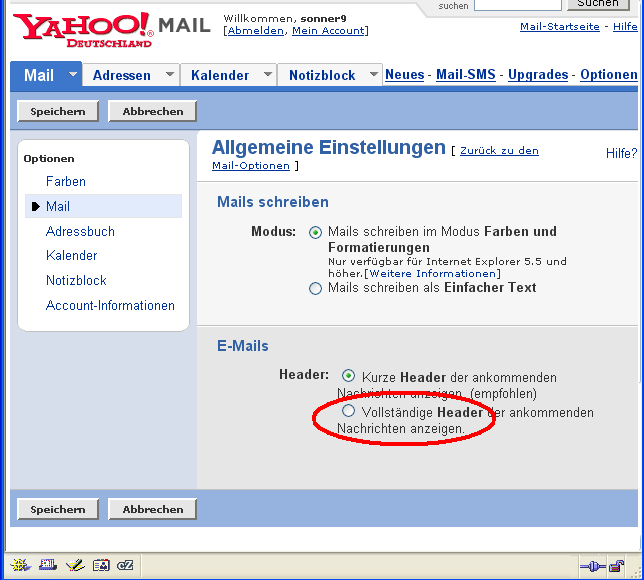Image resolution: width=644 pixels, height=580 pixels.
Task: Open Notizblock in the Optionen sidebar
Action: tap(76, 281)
